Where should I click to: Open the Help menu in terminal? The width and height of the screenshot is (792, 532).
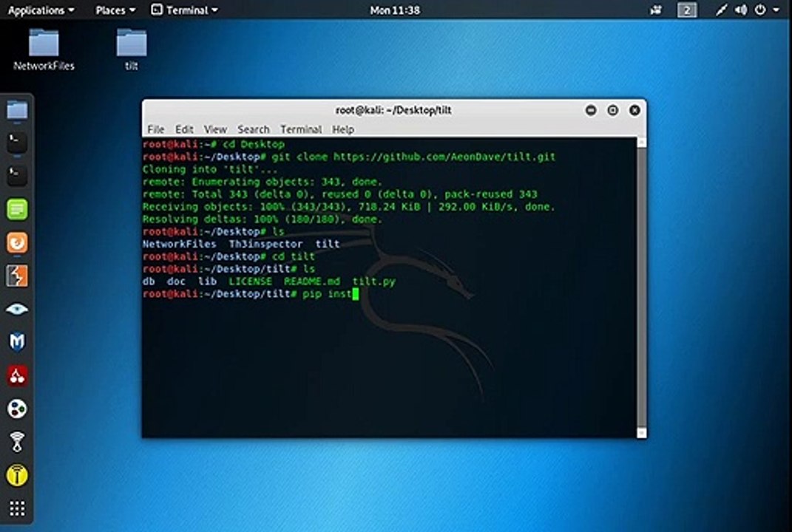pos(343,130)
